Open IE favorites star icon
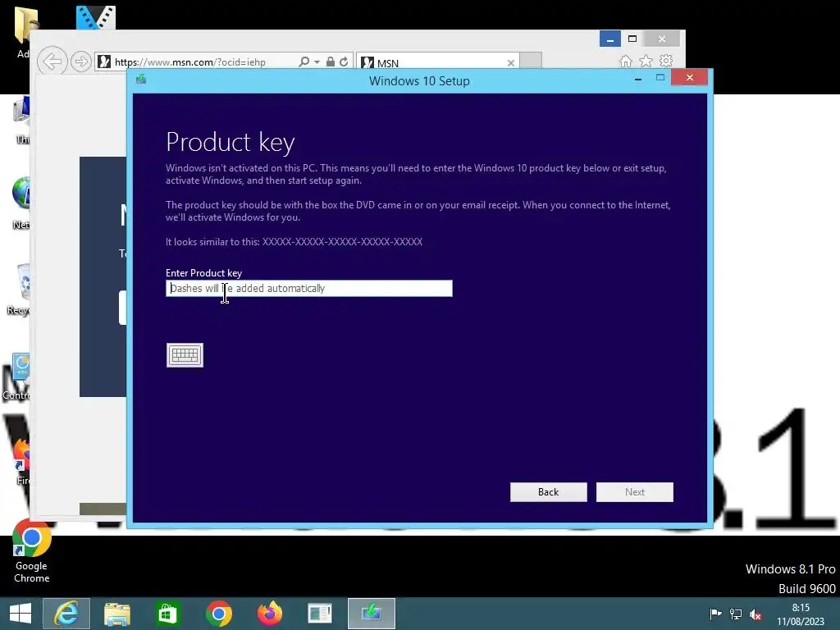 tap(646, 61)
